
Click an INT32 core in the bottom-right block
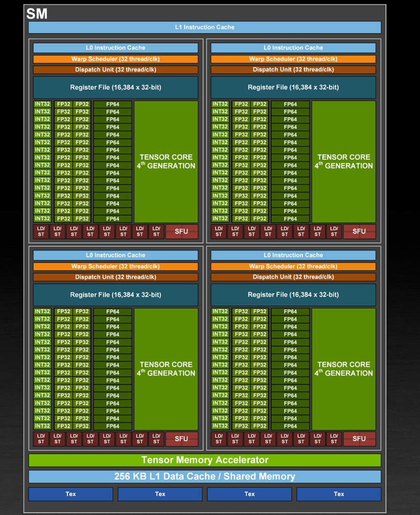[x=219, y=340]
